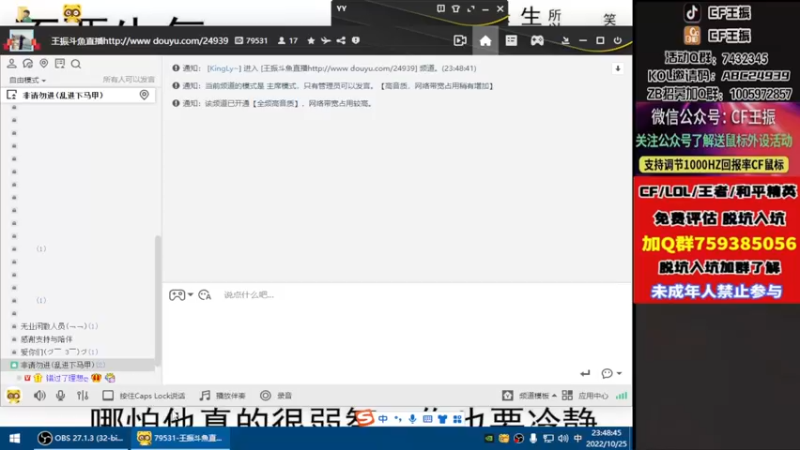Screen dimensions: 800x450
Task: Check the network signal bars indicator
Action: [x=621, y=395]
